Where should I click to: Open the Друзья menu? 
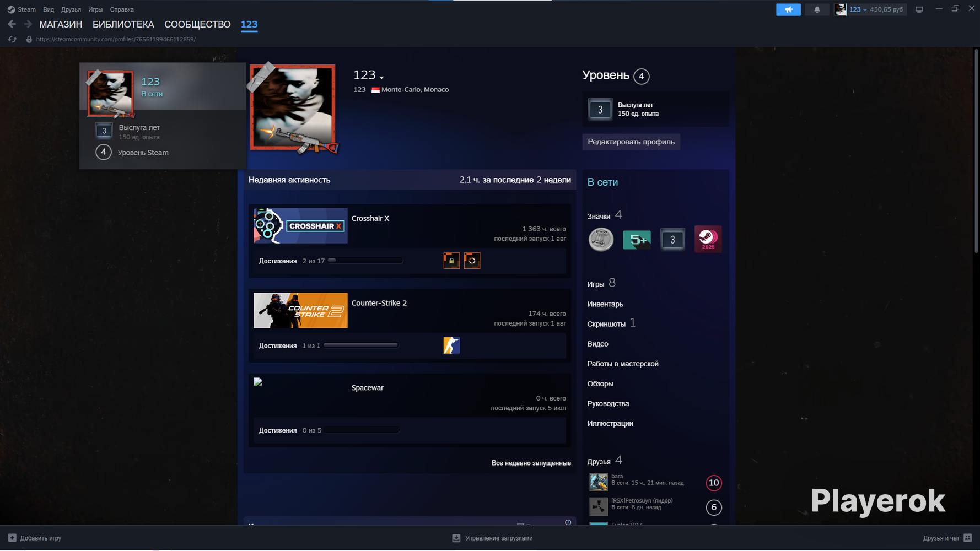(x=71, y=9)
